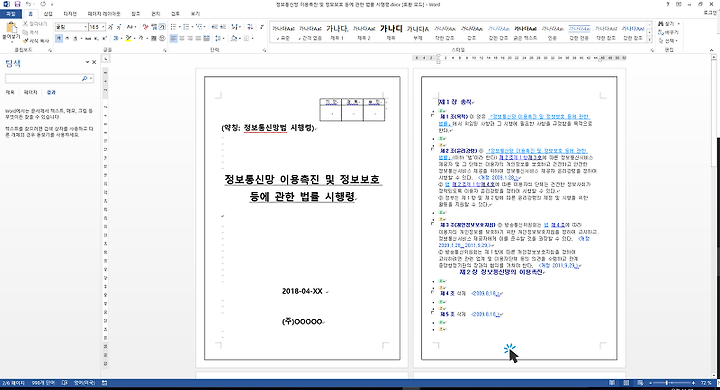
Task: Toggle strikethrough formatting
Action: pos(87,38)
